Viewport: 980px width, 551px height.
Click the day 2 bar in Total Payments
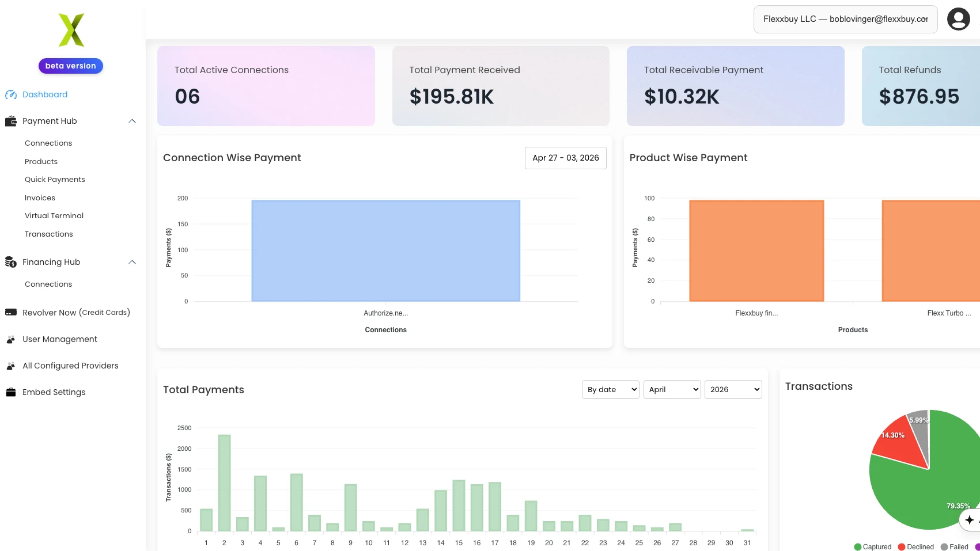click(224, 483)
